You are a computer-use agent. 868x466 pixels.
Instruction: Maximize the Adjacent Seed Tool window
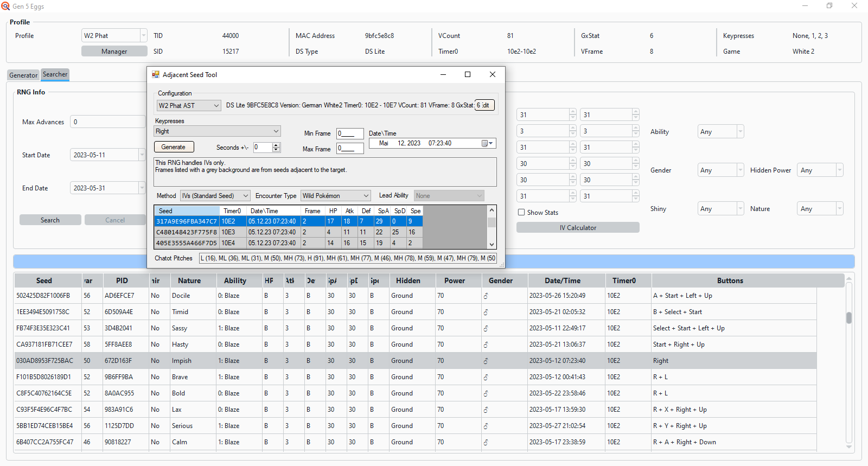(x=468, y=75)
